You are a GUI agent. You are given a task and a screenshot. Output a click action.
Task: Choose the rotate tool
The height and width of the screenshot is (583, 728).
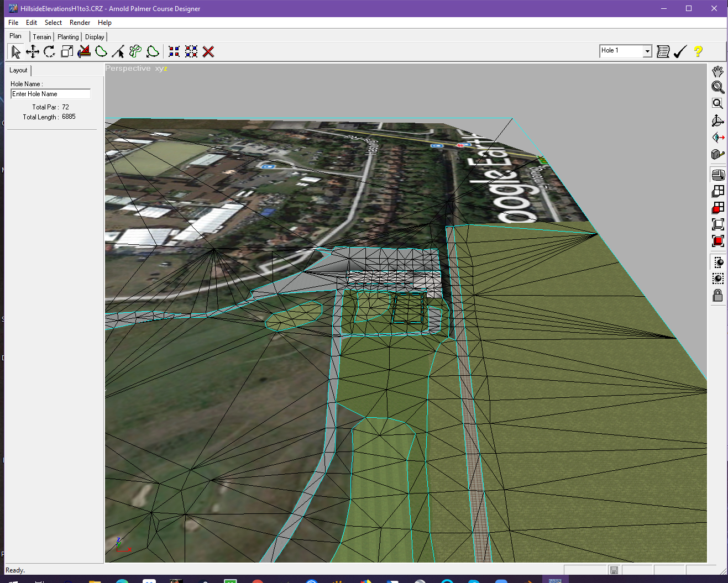tap(50, 52)
